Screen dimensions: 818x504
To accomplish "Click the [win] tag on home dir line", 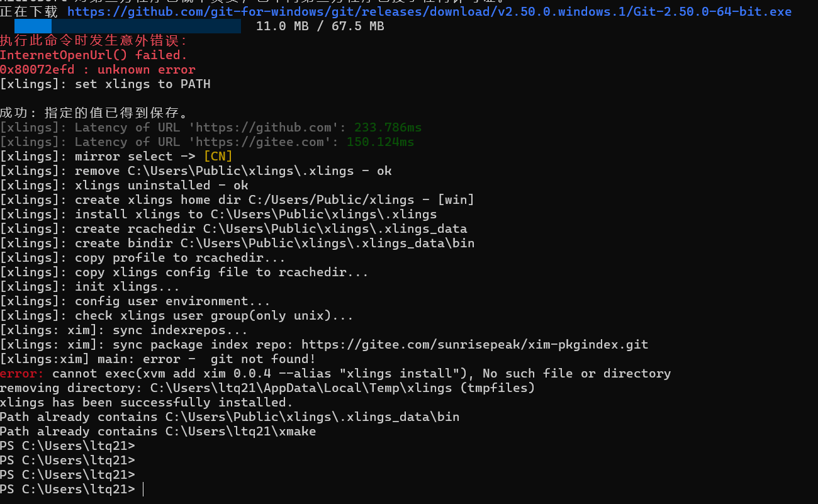I will click(456, 200).
